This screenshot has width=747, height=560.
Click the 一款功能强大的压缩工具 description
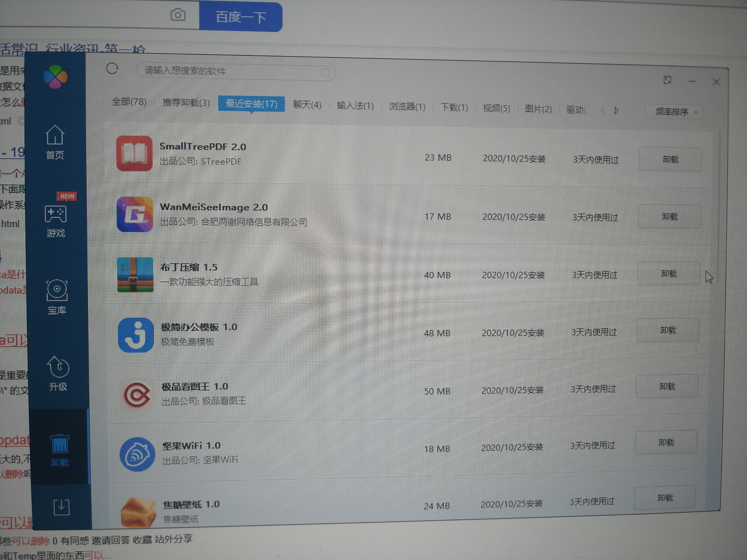coord(209,282)
